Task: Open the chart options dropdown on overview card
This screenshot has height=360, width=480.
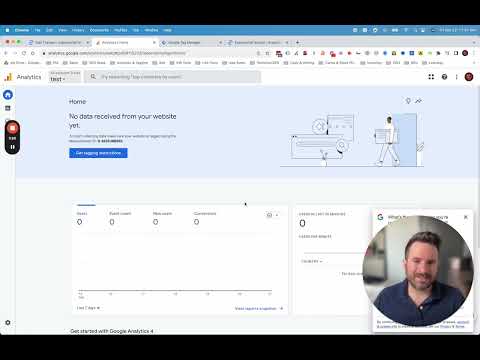Action: point(272,215)
